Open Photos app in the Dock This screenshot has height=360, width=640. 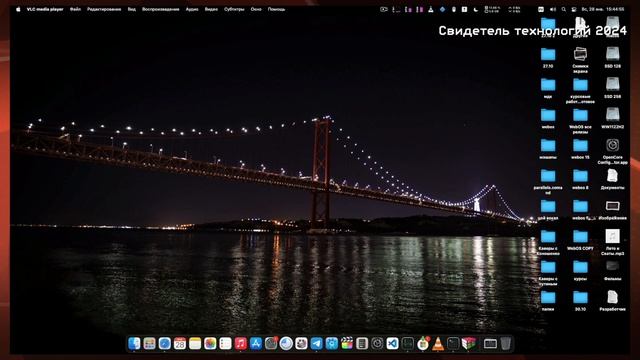(x=210, y=344)
